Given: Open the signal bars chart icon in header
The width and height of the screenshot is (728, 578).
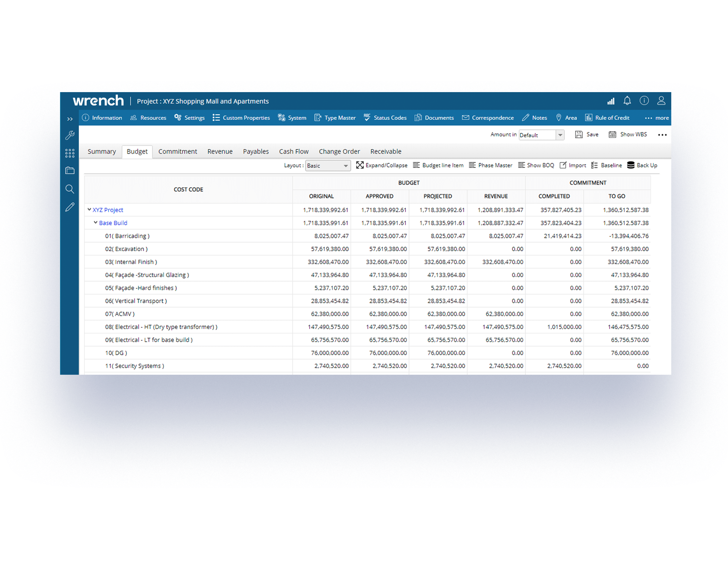Looking at the screenshot, I should pos(611,101).
